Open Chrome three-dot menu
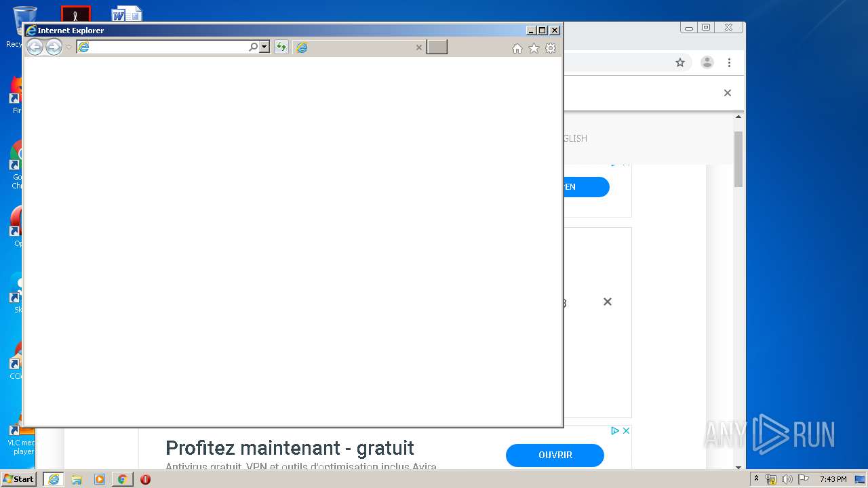This screenshot has width=868, height=488. click(730, 62)
